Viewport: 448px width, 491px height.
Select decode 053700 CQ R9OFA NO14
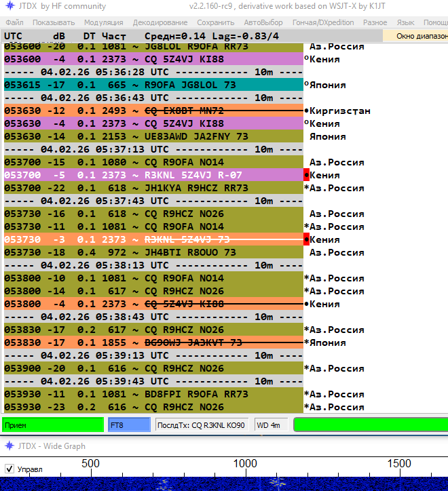pos(153,162)
